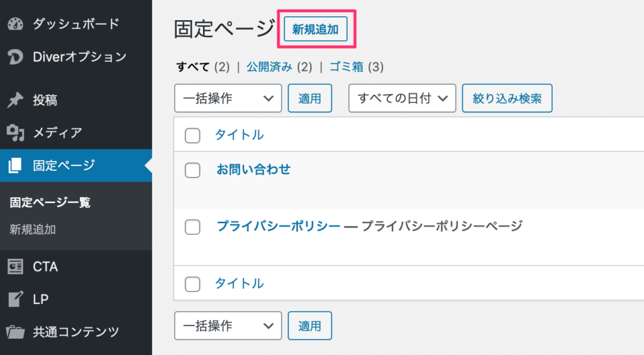644x355 pixels.
Task: Click the 絞り込み検索 filter button
Action: 507,99
